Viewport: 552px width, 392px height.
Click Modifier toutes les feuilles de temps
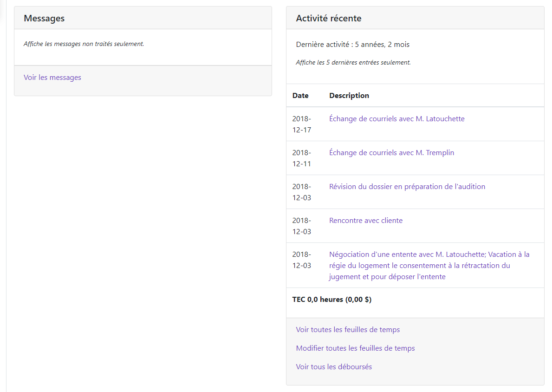tap(355, 348)
